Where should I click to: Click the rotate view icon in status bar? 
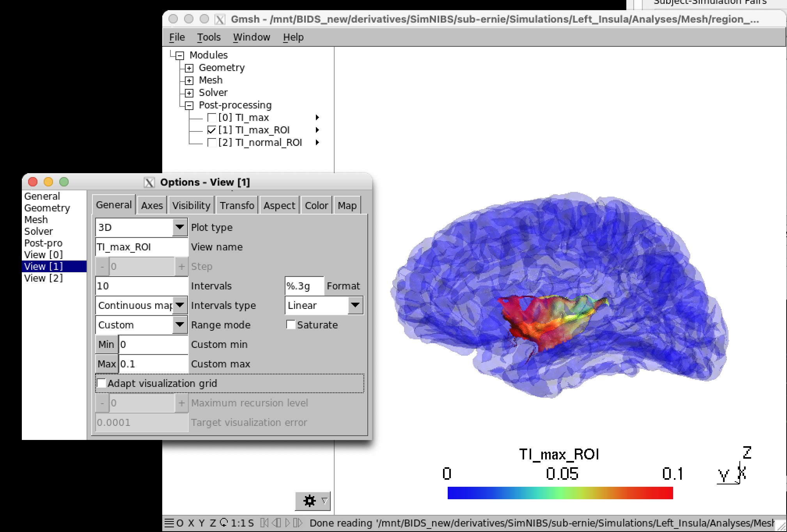click(224, 523)
